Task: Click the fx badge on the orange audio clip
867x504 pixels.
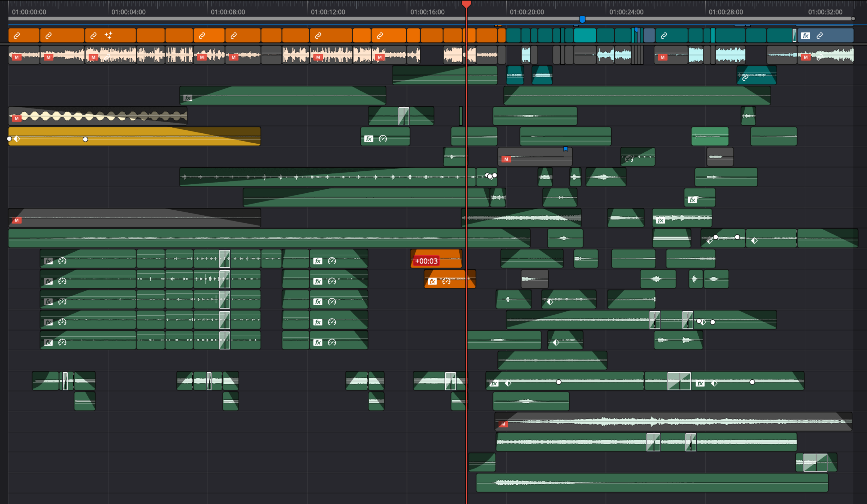Action: click(x=432, y=281)
